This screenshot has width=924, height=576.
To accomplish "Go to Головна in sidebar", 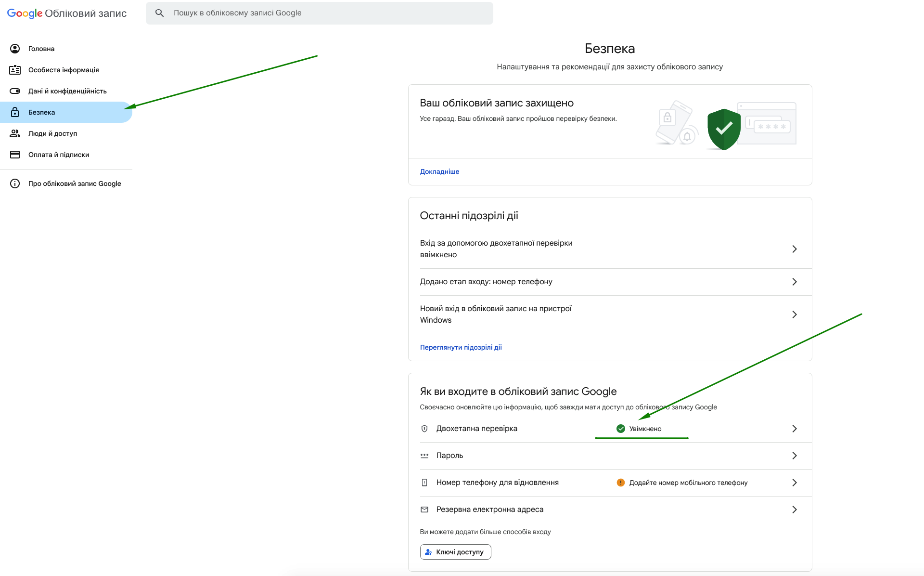I will pos(66,49).
